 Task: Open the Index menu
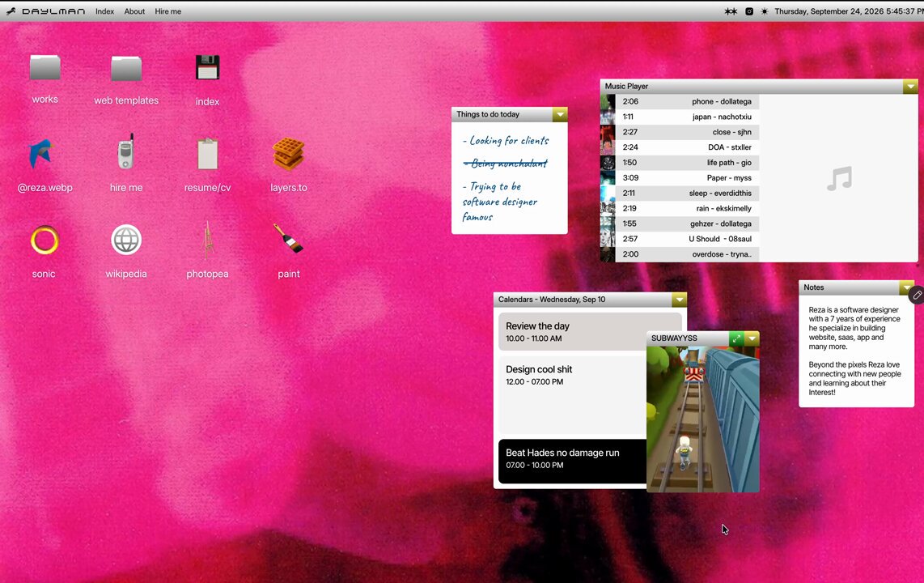(105, 11)
